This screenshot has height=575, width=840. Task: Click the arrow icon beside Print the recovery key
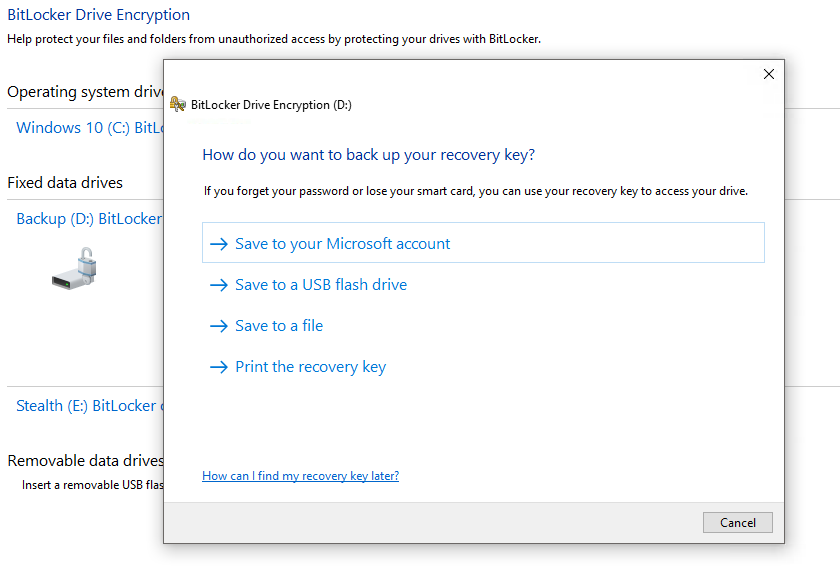pos(219,367)
